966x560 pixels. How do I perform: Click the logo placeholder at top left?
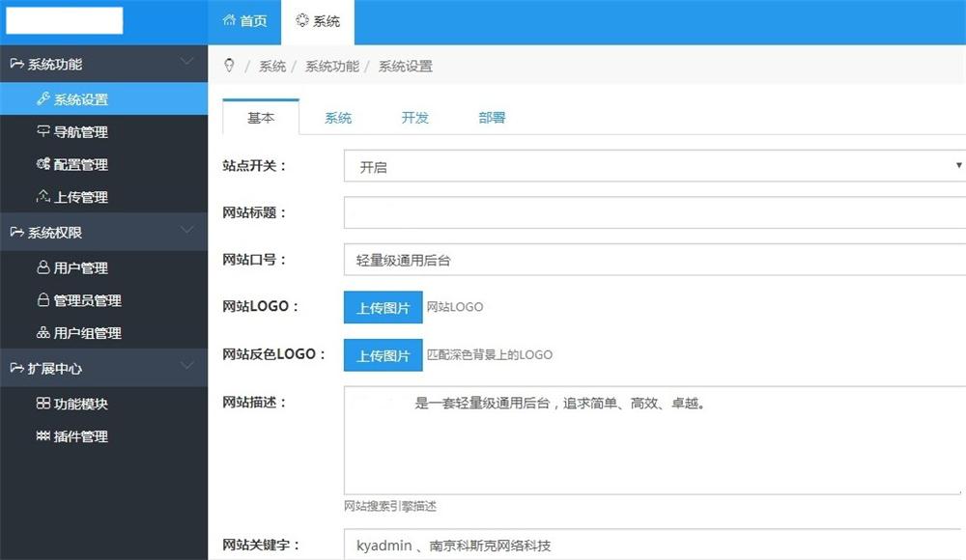[64, 20]
